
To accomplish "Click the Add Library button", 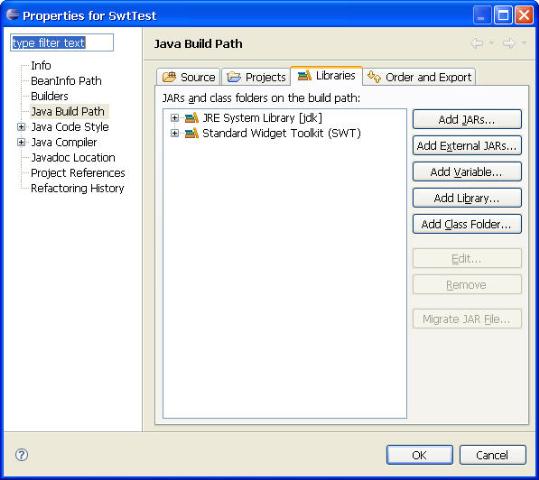I will pyautogui.click(x=467, y=198).
